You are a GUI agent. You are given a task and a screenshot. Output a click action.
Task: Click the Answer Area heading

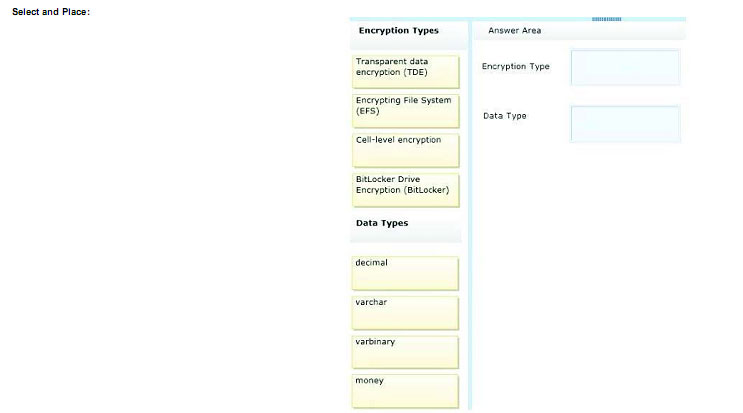pos(515,30)
